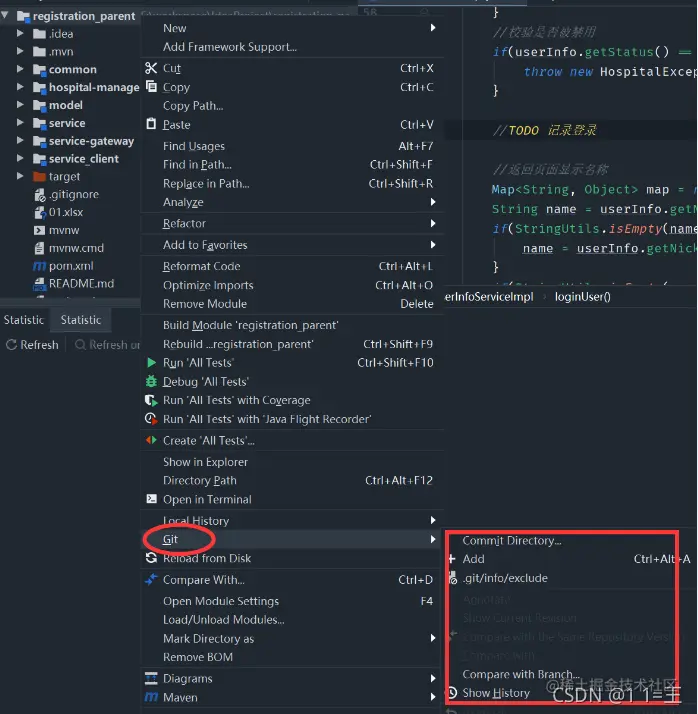
Task: Click the Open in Terminal icon
Action: (152, 499)
